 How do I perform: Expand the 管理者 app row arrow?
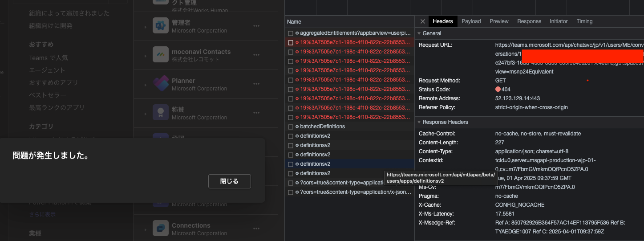coord(145,27)
